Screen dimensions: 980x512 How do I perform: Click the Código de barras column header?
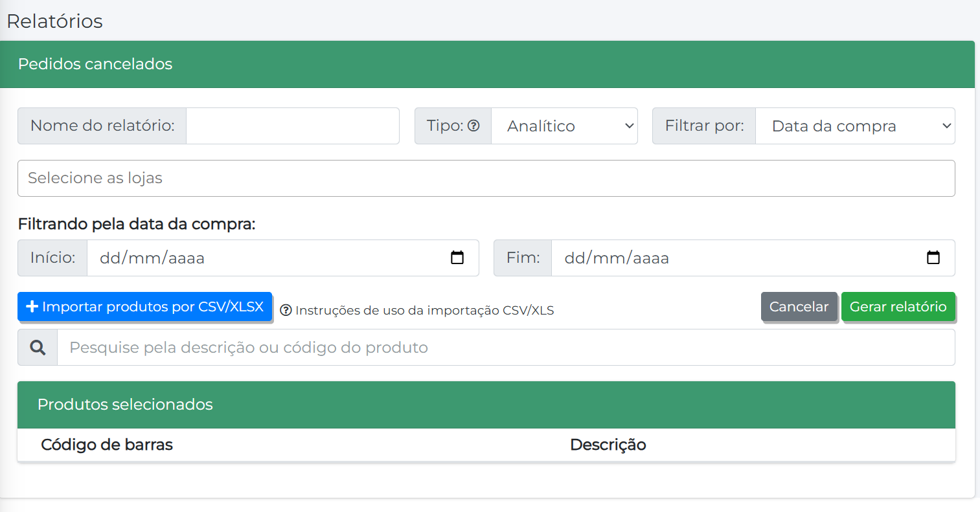[107, 445]
